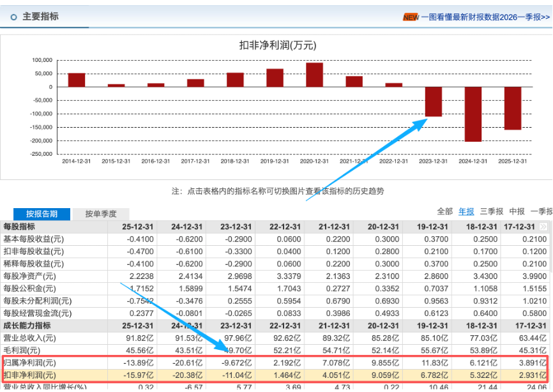This screenshot has height=392, width=553.
Task: Click 每股未分配利润 value 0.5954
Action: (289, 301)
